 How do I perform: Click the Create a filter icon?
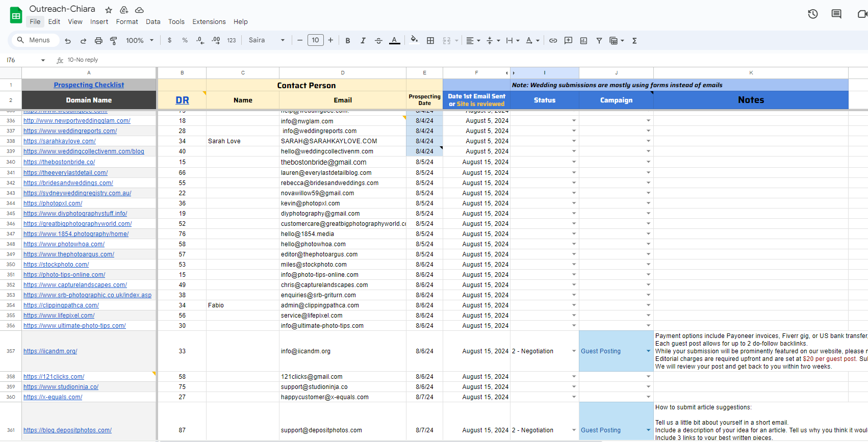pos(599,41)
